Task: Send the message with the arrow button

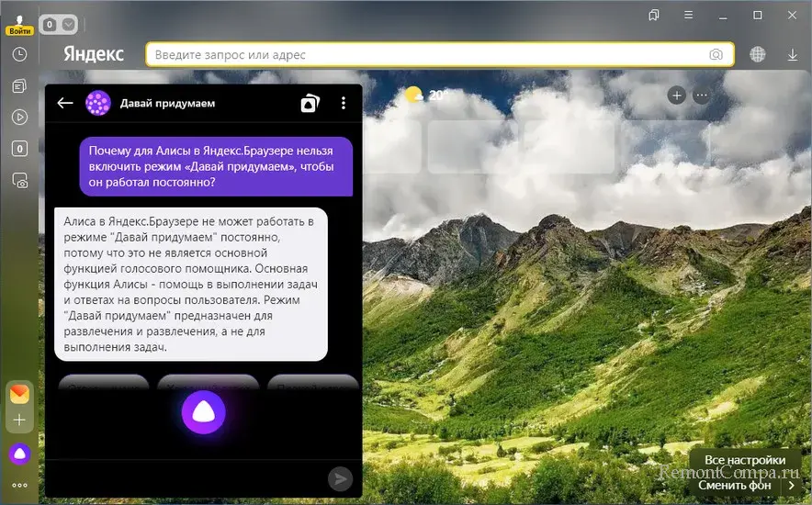Action: coord(340,477)
